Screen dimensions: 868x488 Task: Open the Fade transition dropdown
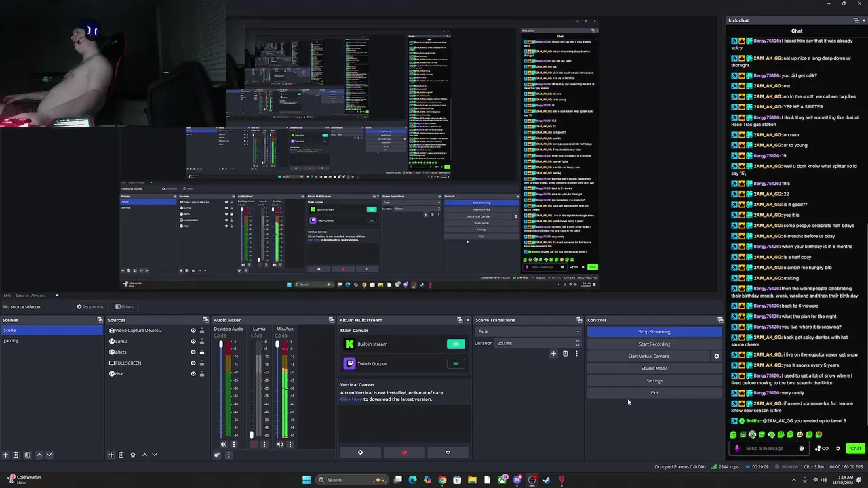coord(529,331)
